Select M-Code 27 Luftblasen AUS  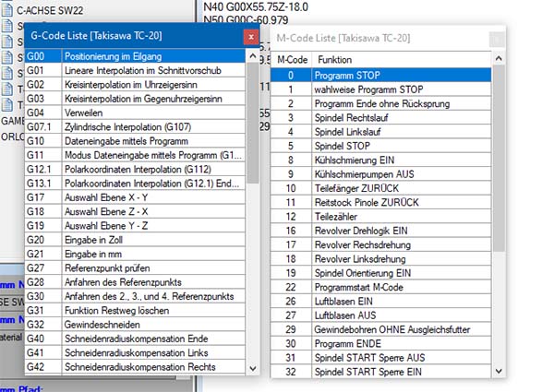[380, 315]
